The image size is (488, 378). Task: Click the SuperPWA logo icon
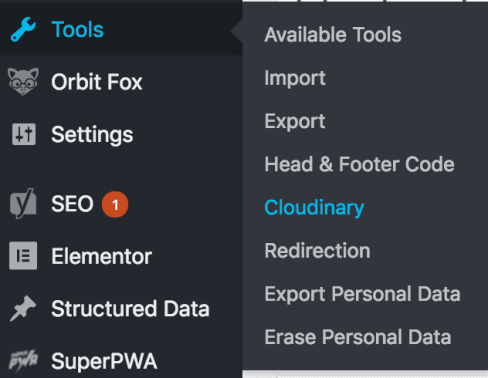click(x=23, y=361)
